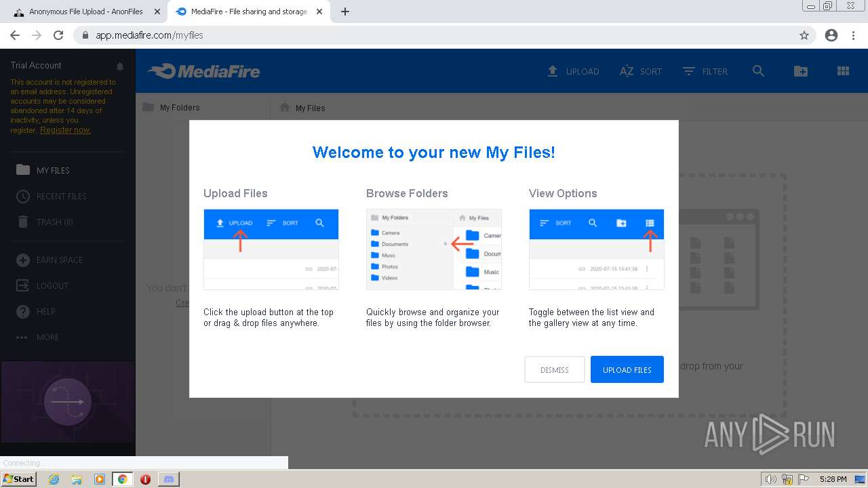This screenshot has width=868, height=488.
Task: Select the MediaFire browser tab
Action: click(250, 12)
